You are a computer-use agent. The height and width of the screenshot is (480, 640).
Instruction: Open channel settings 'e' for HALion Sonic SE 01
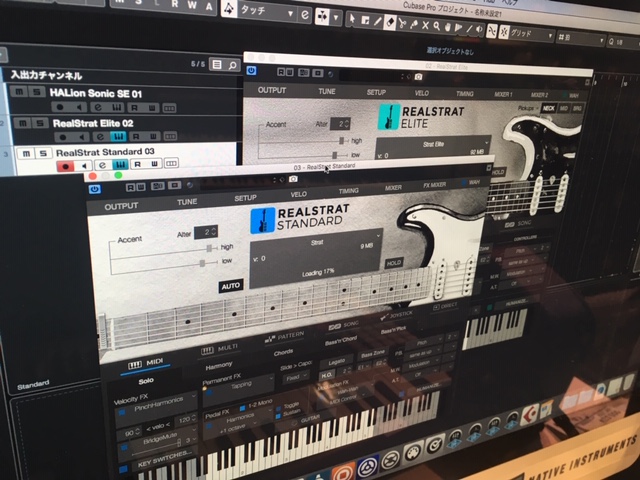click(x=98, y=107)
